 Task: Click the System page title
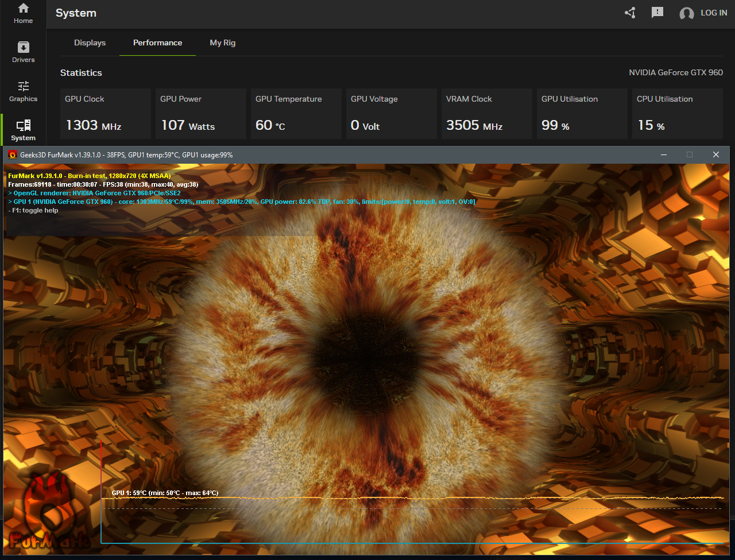click(x=76, y=13)
